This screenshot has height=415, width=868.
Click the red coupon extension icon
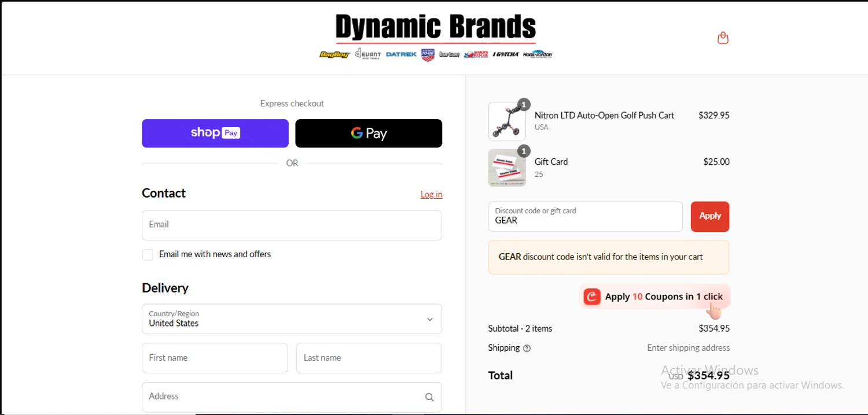pyautogui.click(x=592, y=297)
